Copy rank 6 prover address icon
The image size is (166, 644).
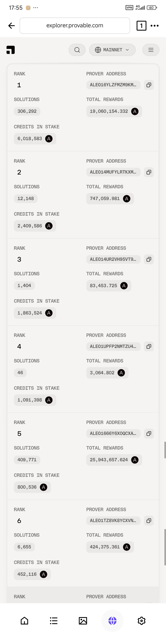pyautogui.click(x=149, y=521)
